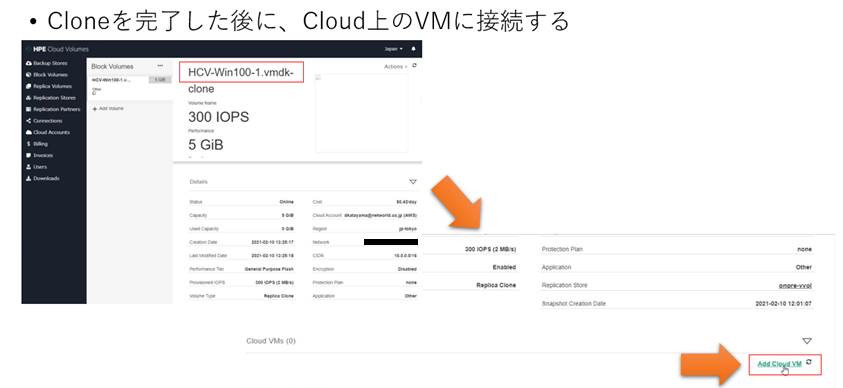This screenshot has height=388, width=843.
Task: Click the jp-tokyo region value
Action: [x=407, y=229]
